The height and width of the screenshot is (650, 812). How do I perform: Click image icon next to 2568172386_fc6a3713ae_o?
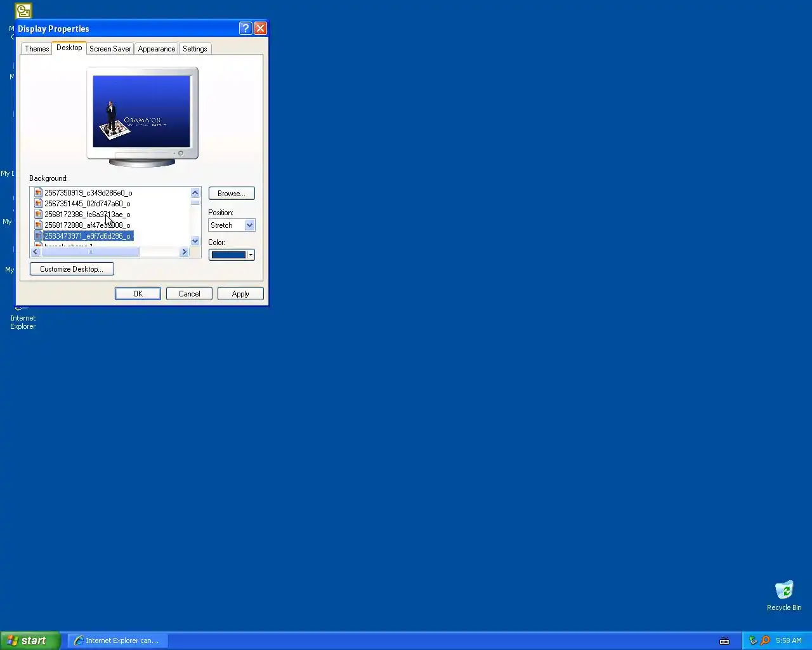click(38, 215)
